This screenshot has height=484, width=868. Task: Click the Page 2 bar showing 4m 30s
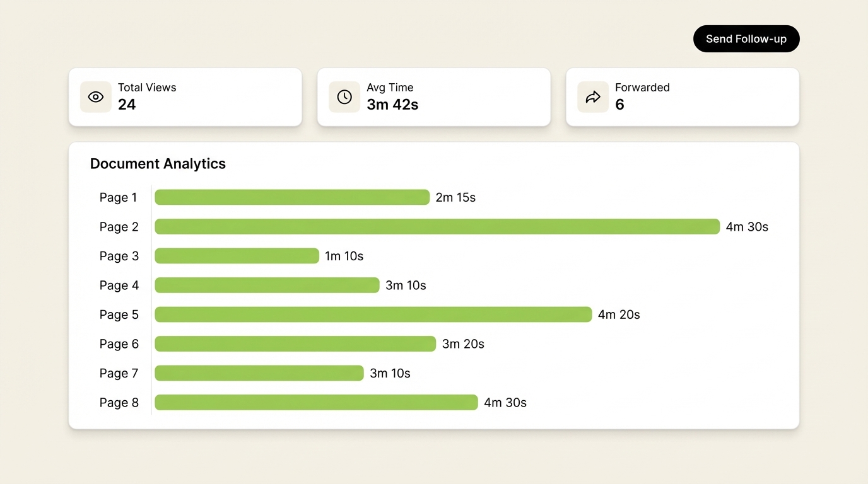point(438,226)
